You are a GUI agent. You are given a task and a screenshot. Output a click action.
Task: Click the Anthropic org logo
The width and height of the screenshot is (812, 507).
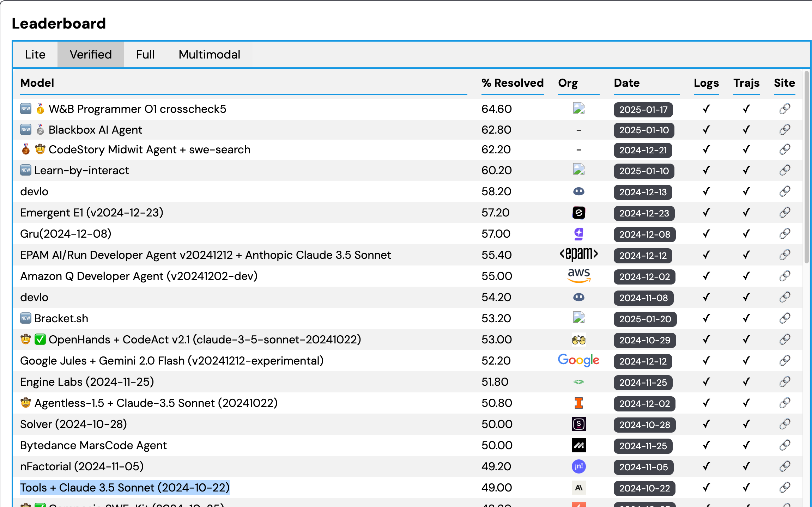[579, 488]
